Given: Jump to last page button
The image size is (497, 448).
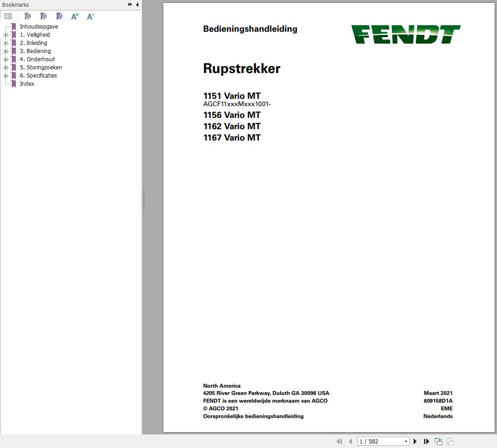Looking at the screenshot, I should pos(427,441).
